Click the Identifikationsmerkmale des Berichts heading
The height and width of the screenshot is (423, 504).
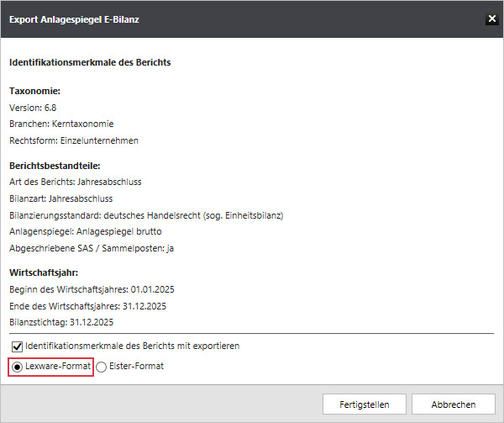point(90,62)
